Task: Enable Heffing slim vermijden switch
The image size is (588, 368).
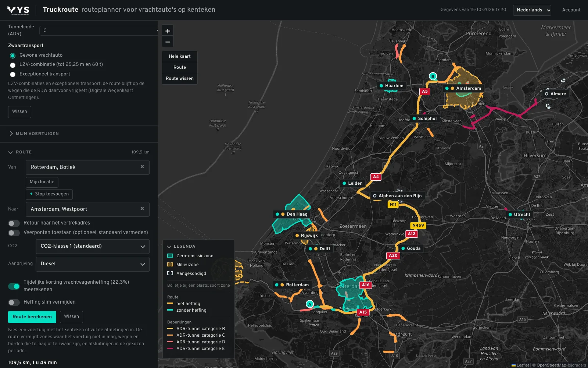Action: click(14, 302)
